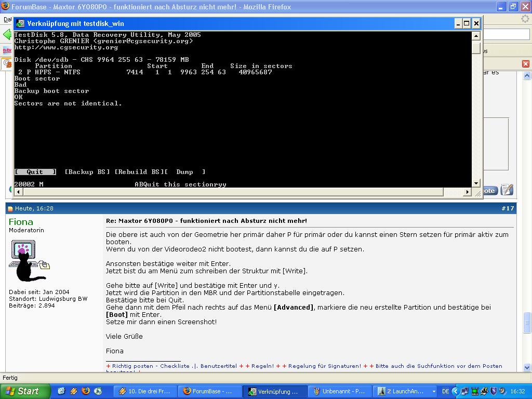Minimize the TestDisk console window

(x=458, y=23)
